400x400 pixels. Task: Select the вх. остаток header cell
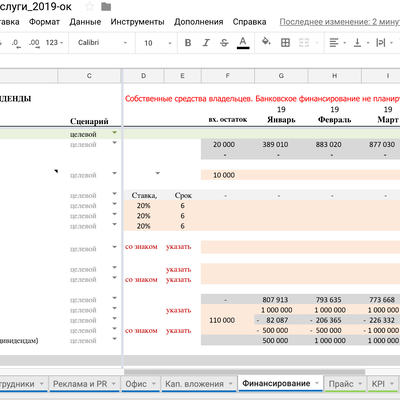tap(228, 120)
